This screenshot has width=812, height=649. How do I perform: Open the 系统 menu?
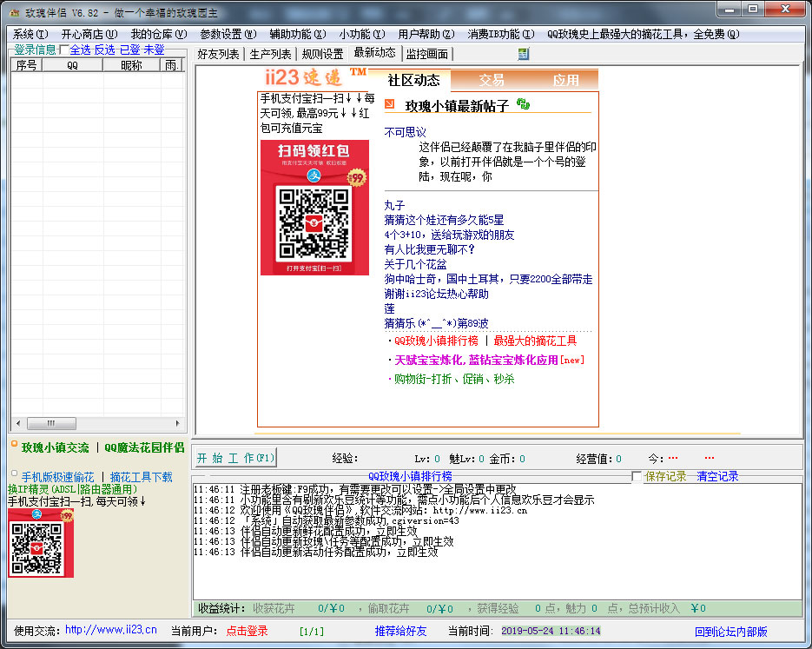(x=29, y=34)
